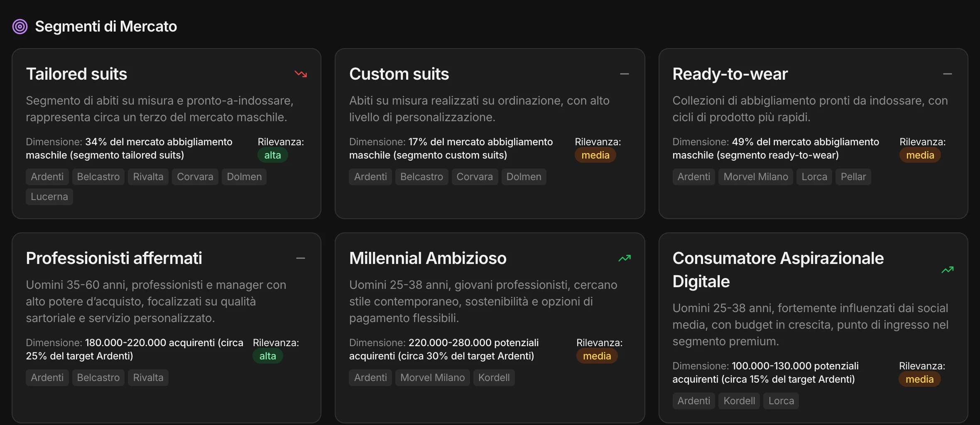This screenshot has width=980, height=425.
Task: Select the Lucerna tag in Tailored suits
Action: pos(49,197)
